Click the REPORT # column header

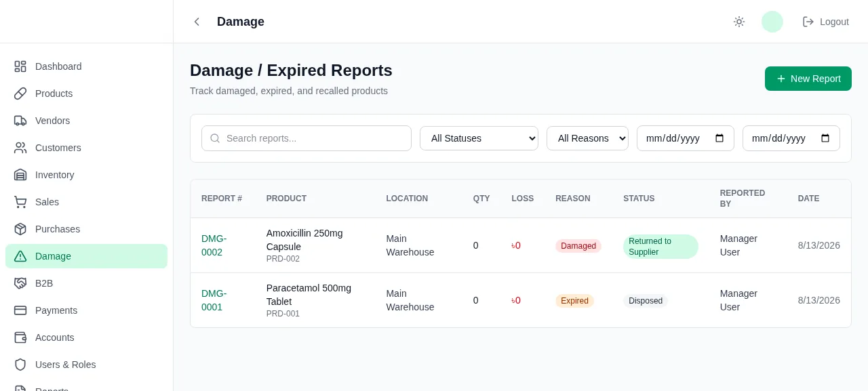tap(222, 199)
